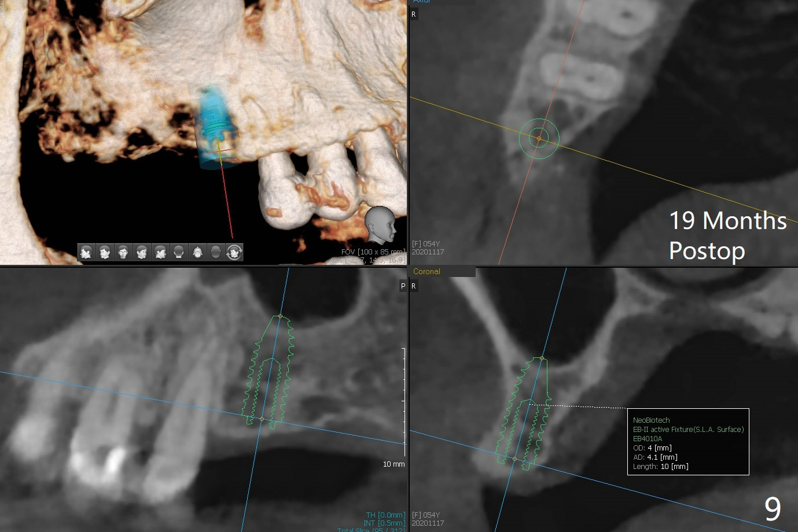Click the R orientation marker in coronal view
The width and height of the screenshot is (798, 532).
coord(414,286)
